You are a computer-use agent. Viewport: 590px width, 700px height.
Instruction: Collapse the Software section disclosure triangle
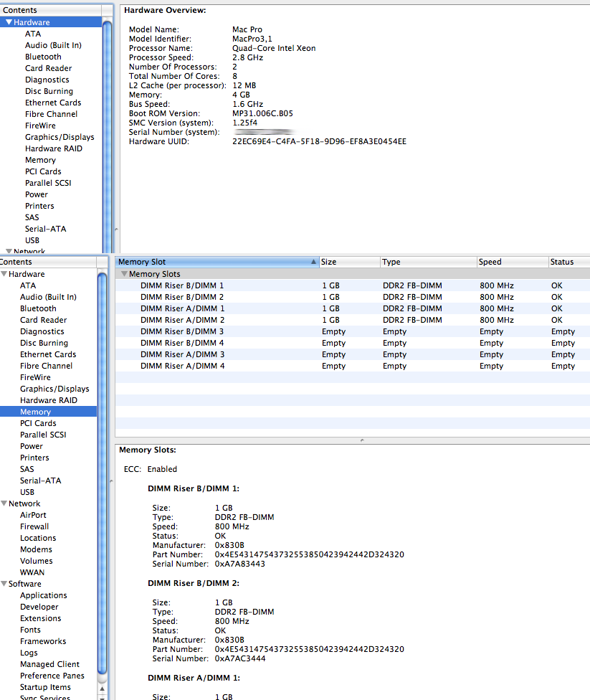click(4, 584)
